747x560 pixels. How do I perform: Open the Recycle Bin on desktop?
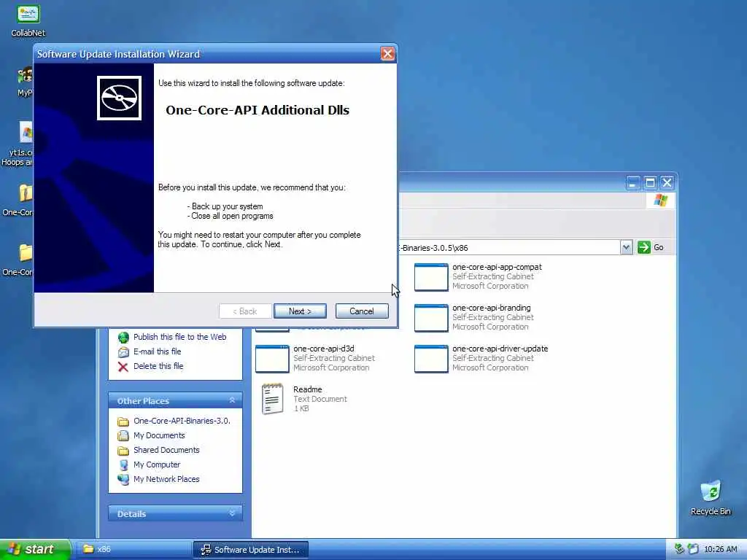coord(711,497)
